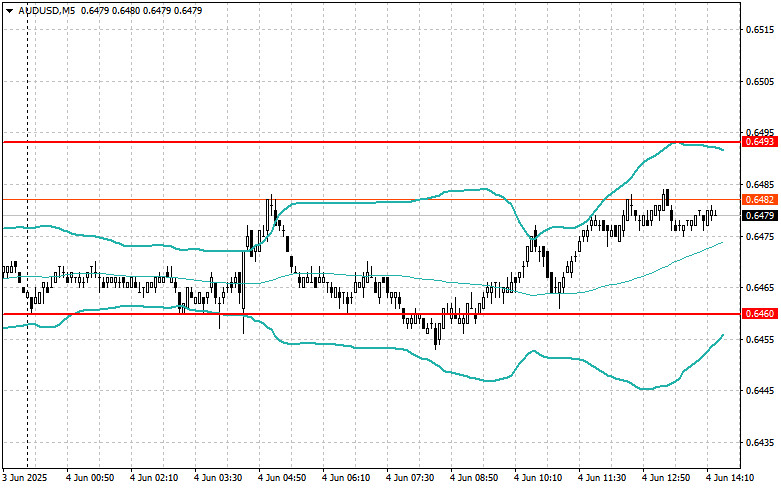Click the 4 Jun 03:30 time label
This screenshot has width=781, height=489.
[x=218, y=478]
